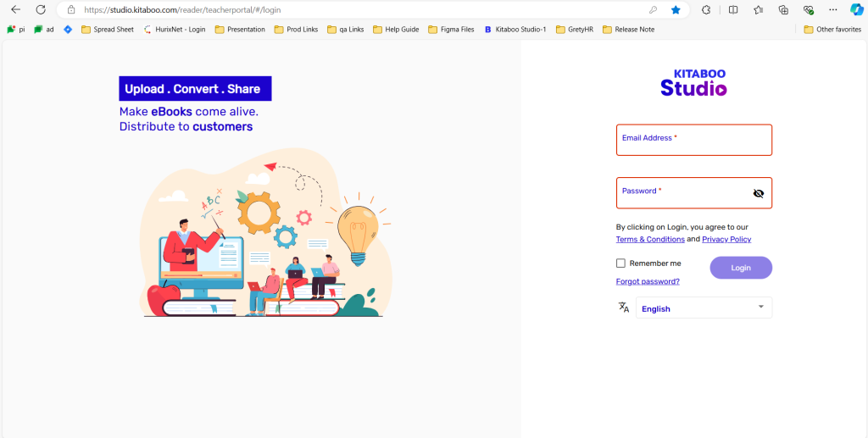
Task: Open the Spread Sheet bookmarks folder
Action: (x=108, y=30)
